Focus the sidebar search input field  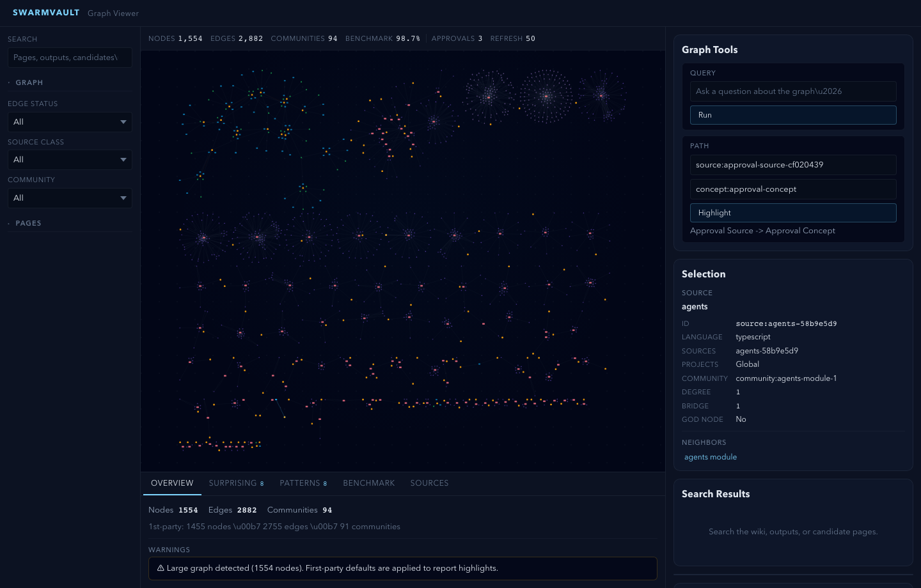(70, 58)
